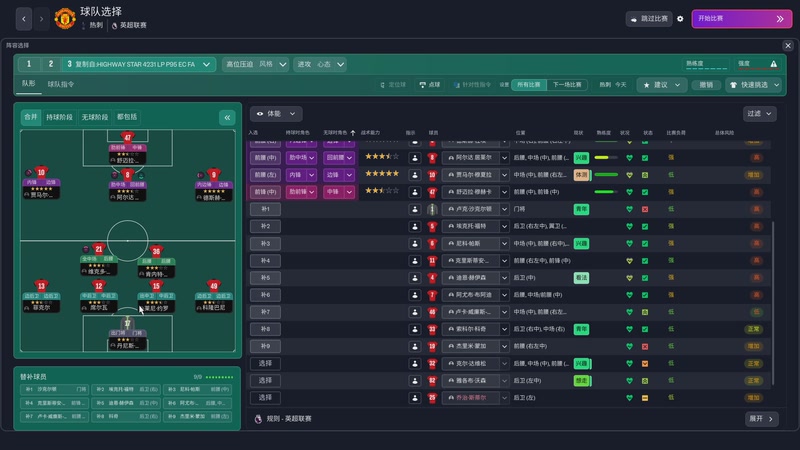Click the 强度 warning triangle icon
This screenshot has height=450, width=800.
click(773, 64)
